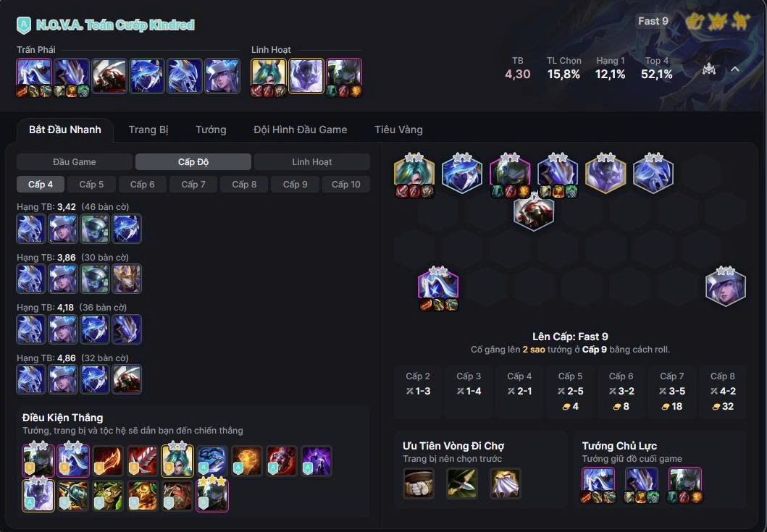
Task: Open the Đội Hình Đầu Game tab
Action: (301, 130)
